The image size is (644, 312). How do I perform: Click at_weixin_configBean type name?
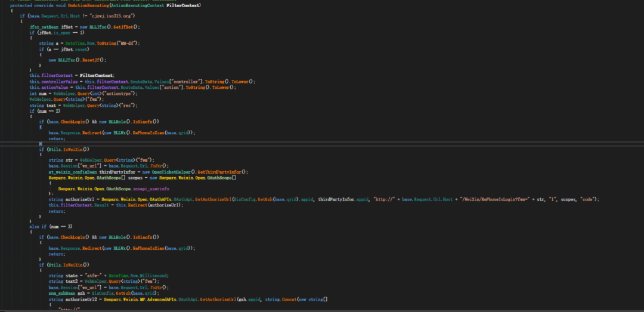[73, 172]
